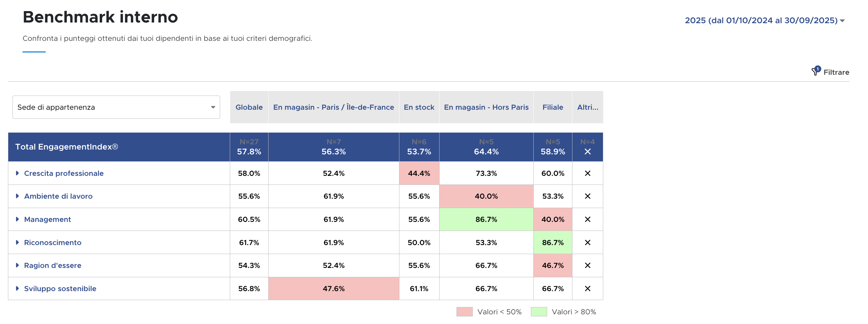Image resolution: width=868 pixels, height=324 pixels.
Task: Open the Sede di appartenenza dropdown
Action: pos(116,107)
